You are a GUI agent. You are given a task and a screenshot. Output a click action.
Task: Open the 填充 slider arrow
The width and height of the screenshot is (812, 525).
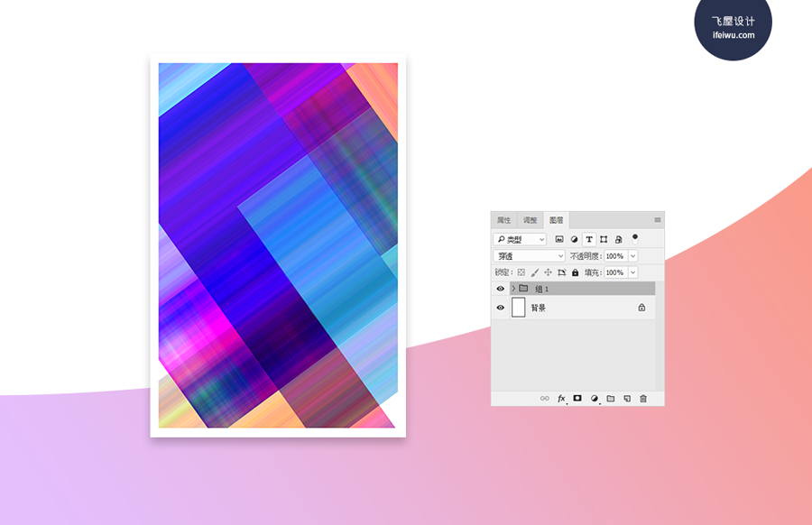(x=632, y=272)
